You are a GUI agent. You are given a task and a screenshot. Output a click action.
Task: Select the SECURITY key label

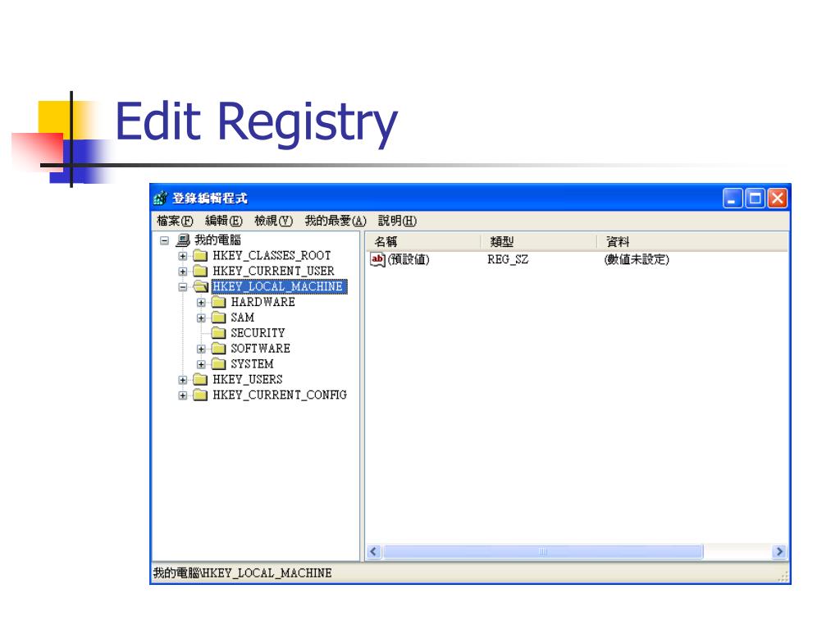(258, 333)
